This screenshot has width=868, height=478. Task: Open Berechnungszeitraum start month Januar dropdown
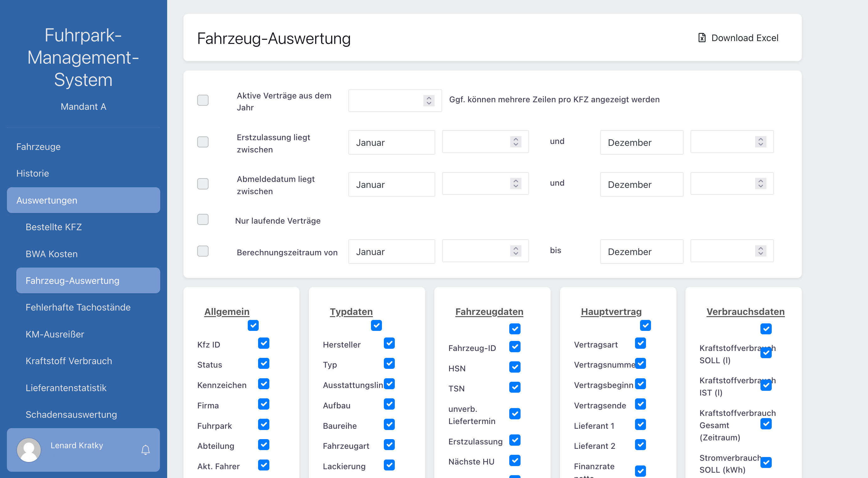[391, 252]
